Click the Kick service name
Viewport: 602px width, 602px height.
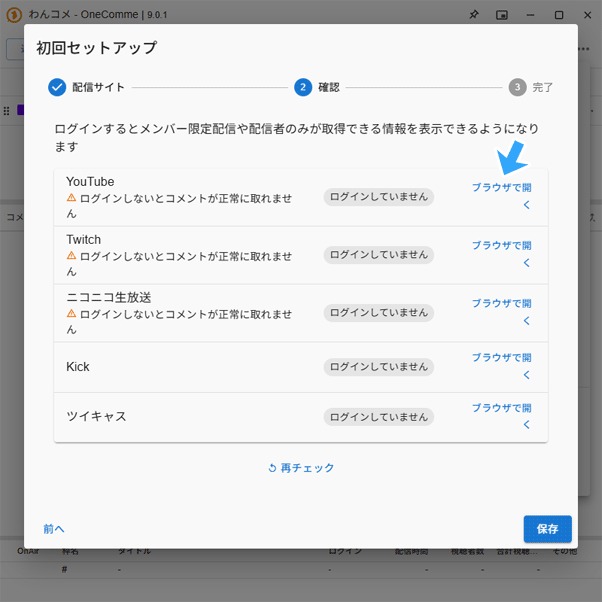pyautogui.click(x=78, y=367)
